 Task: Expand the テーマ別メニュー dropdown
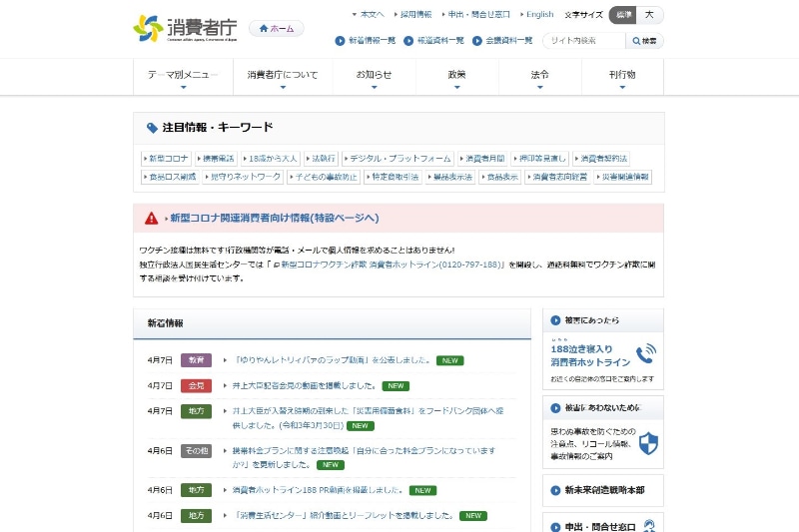pos(183,77)
